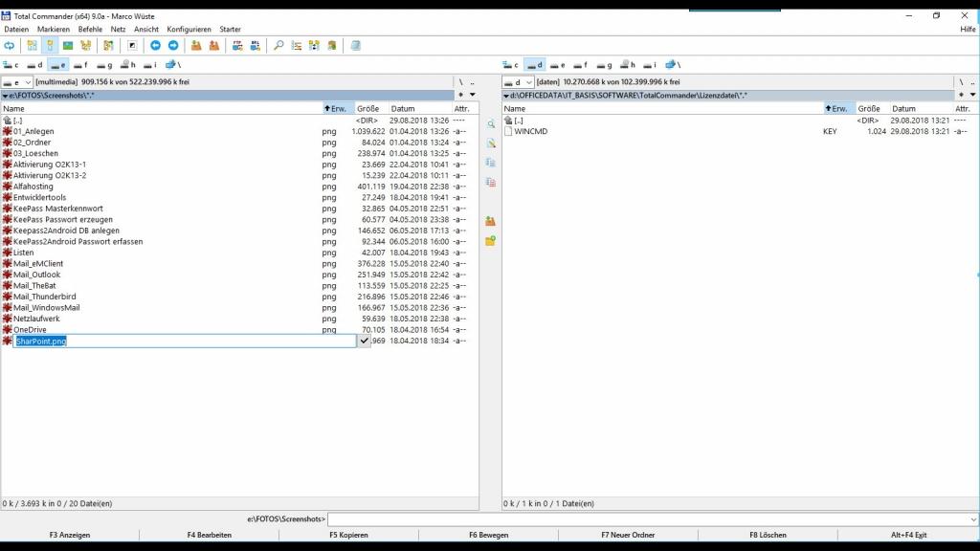The height and width of the screenshot is (551, 980).
Task: Sort left panel by Datum column header
Action: tap(403, 109)
